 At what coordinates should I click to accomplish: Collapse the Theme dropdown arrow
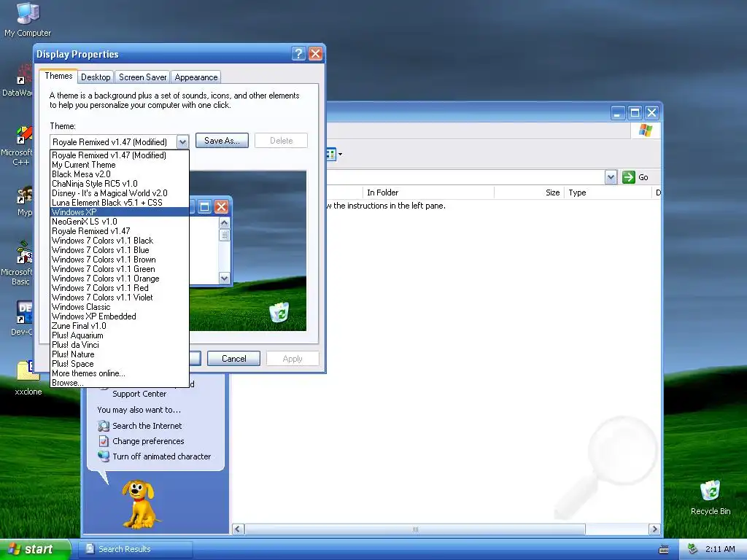[182, 142]
